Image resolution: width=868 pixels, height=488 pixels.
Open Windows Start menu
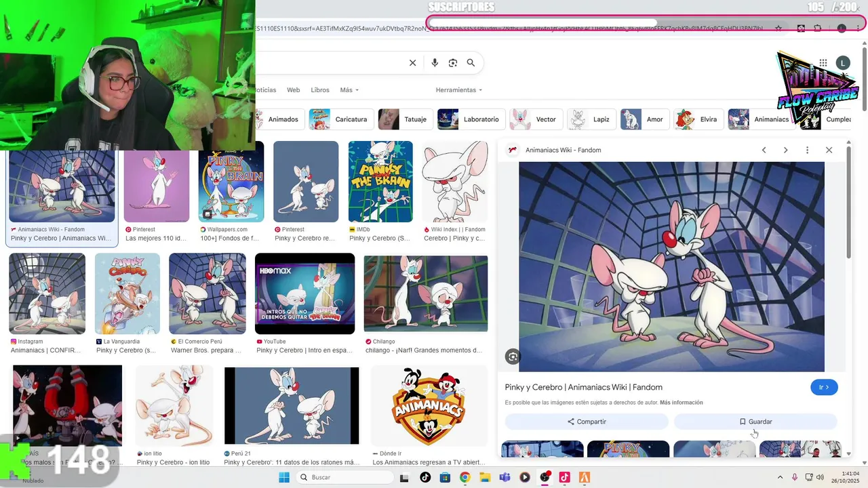tap(283, 477)
